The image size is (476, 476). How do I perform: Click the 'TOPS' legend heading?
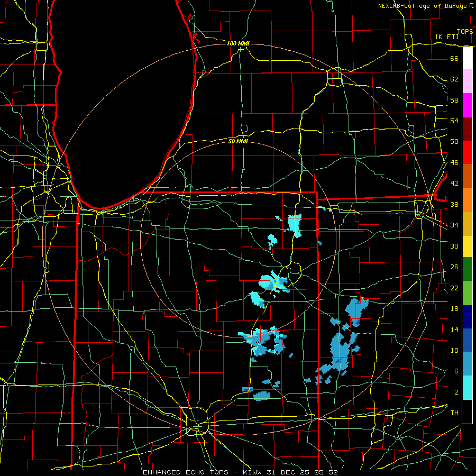click(x=465, y=31)
